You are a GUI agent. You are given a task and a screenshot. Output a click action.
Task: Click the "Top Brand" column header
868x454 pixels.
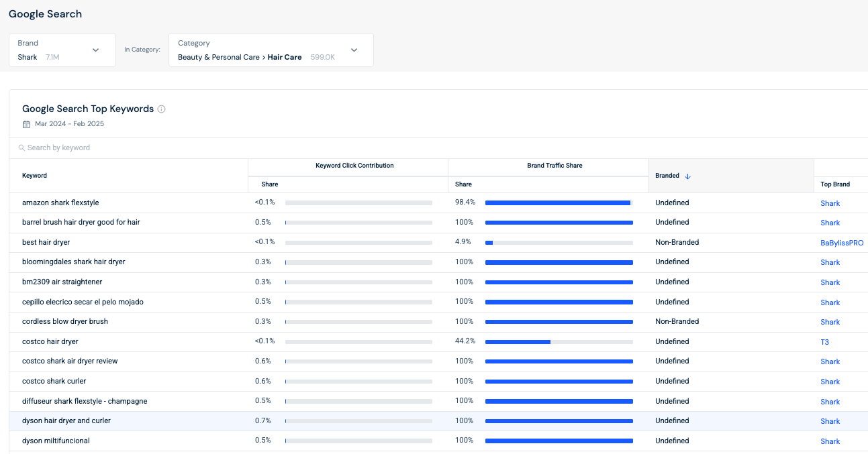(835, 184)
